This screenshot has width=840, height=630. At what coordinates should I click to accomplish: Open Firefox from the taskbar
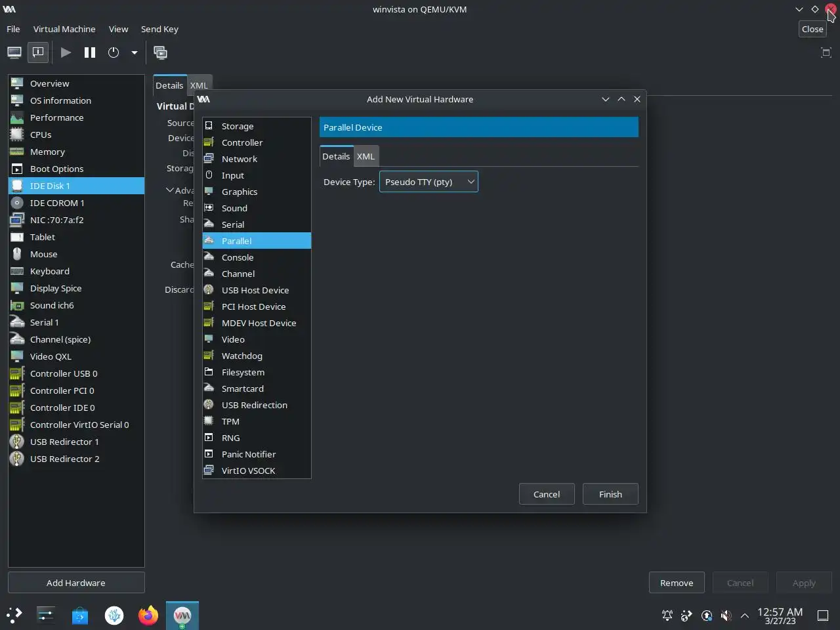(148, 616)
